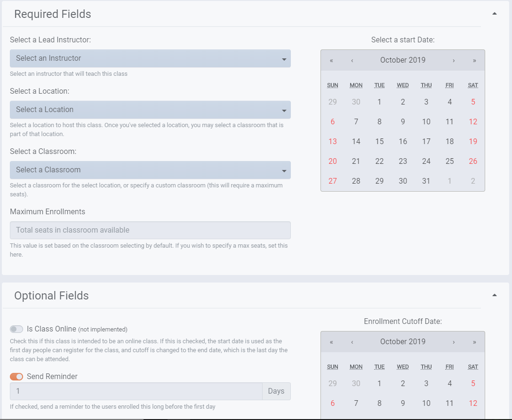Click the Send Reminder label
This screenshot has width=512, height=420.
pyautogui.click(x=52, y=377)
